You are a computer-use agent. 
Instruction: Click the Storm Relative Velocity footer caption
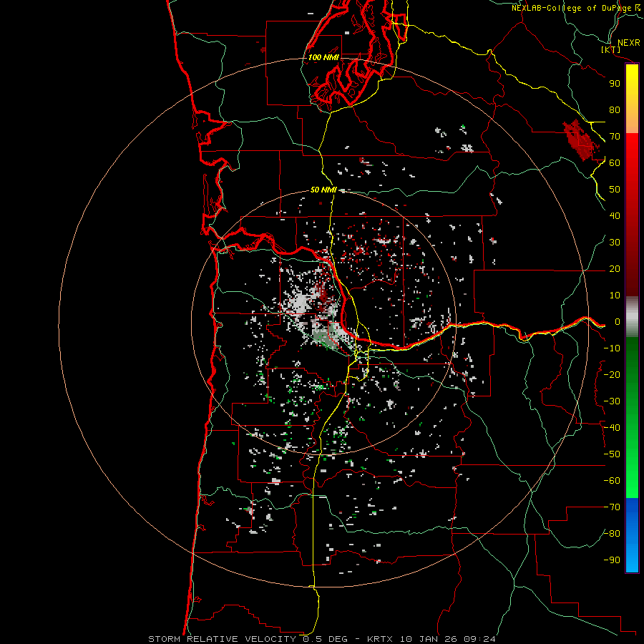[322, 639]
